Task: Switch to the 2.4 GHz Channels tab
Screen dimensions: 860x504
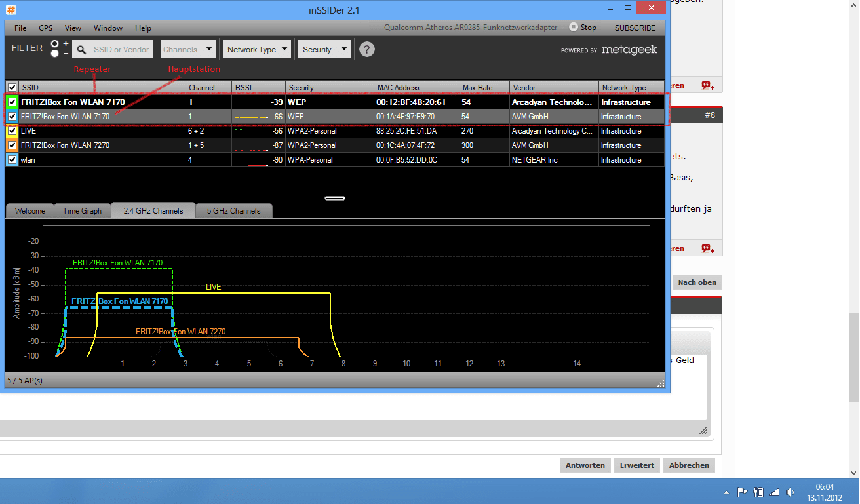Action: (x=153, y=211)
